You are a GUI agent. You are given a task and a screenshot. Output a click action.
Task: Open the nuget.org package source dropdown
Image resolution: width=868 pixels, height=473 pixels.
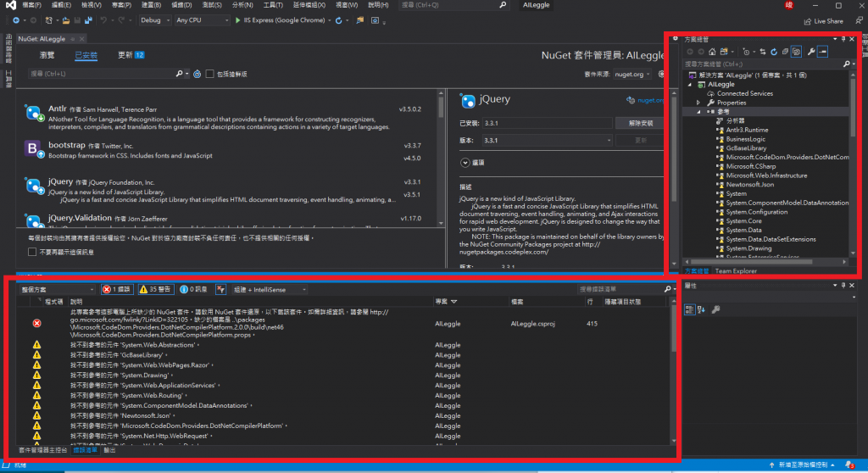click(x=632, y=75)
